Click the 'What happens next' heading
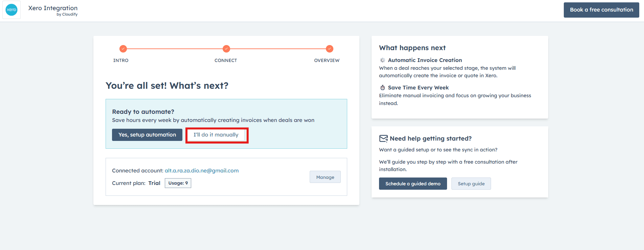The image size is (644, 250). point(412,48)
